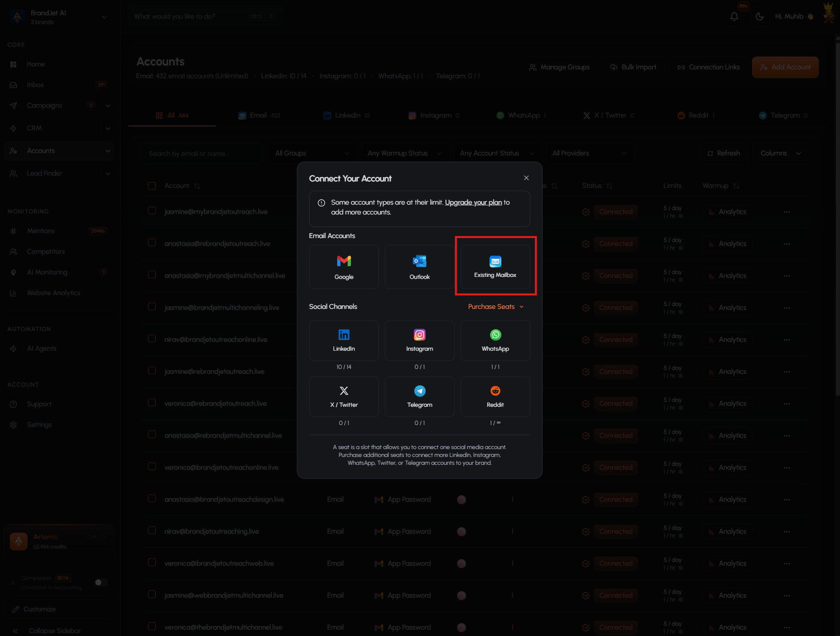
Task: Select the Existing Mailbox option
Action: click(495, 267)
